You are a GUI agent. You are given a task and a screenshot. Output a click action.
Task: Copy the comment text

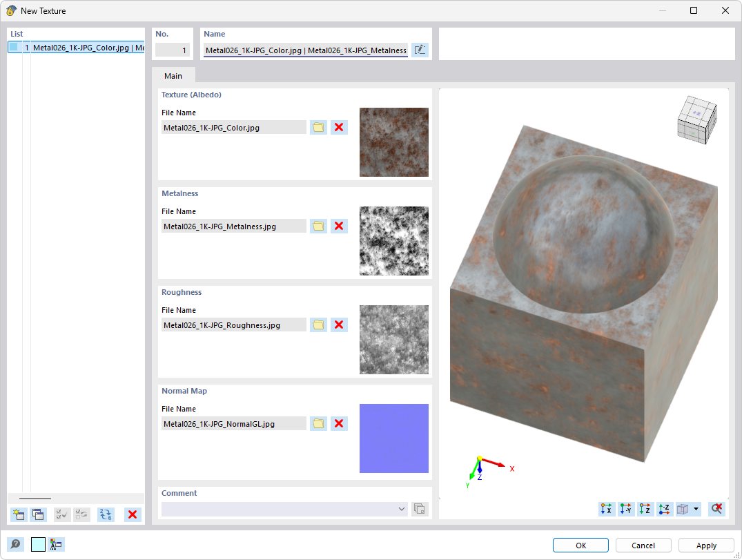[x=420, y=509]
